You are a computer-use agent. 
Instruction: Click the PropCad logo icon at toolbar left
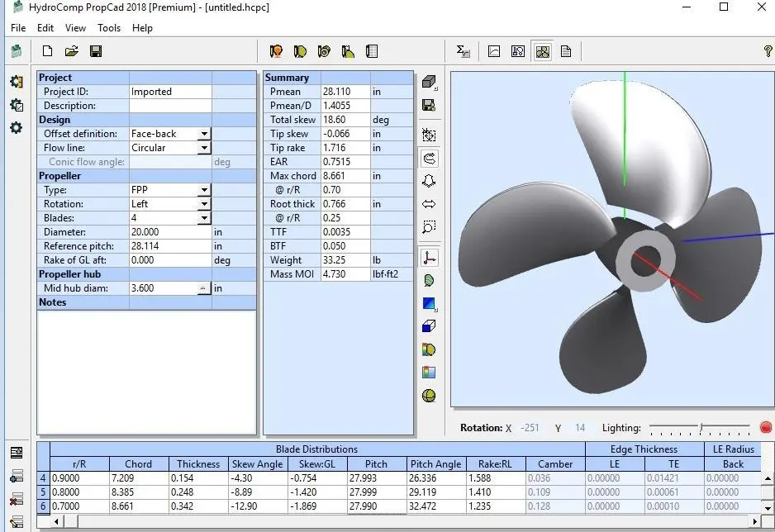click(x=17, y=51)
